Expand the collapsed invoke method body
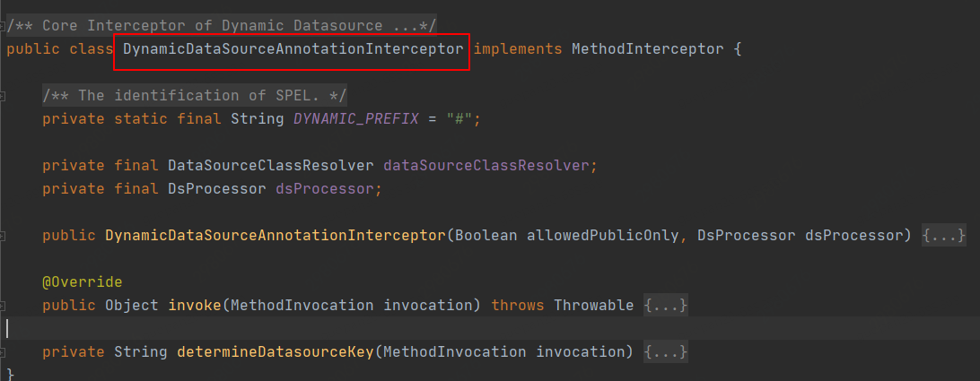 click(x=666, y=306)
